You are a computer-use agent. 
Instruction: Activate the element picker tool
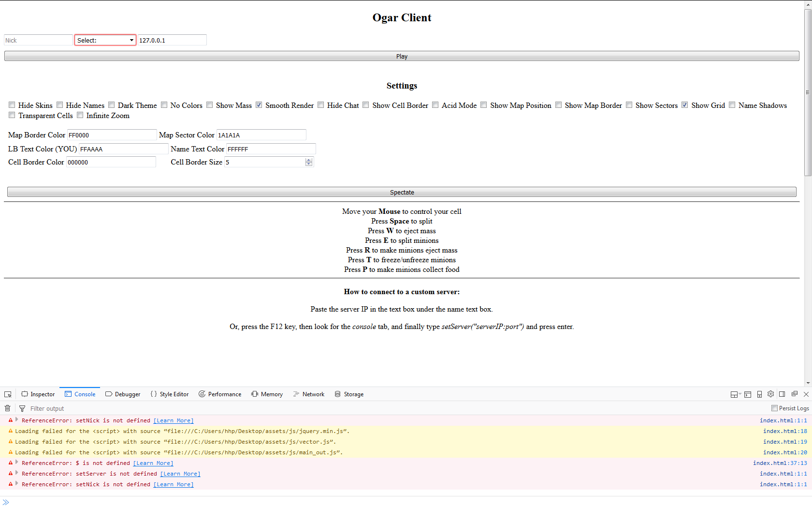coord(8,394)
